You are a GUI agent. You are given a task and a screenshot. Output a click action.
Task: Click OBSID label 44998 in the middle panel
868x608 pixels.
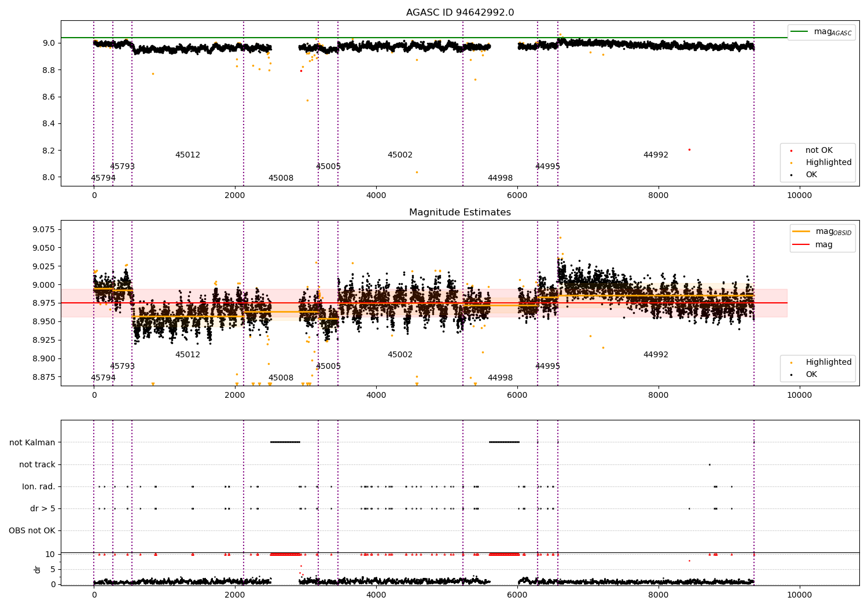pyautogui.click(x=500, y=378)
